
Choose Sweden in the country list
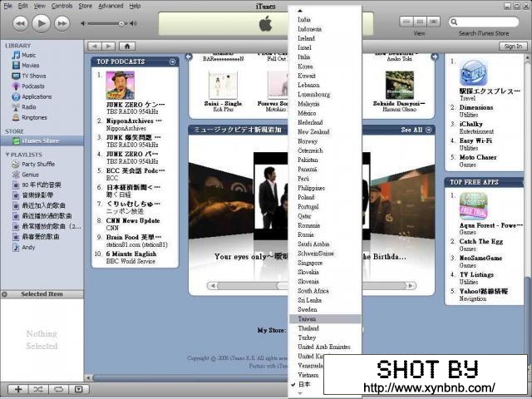tap(325, 309)
